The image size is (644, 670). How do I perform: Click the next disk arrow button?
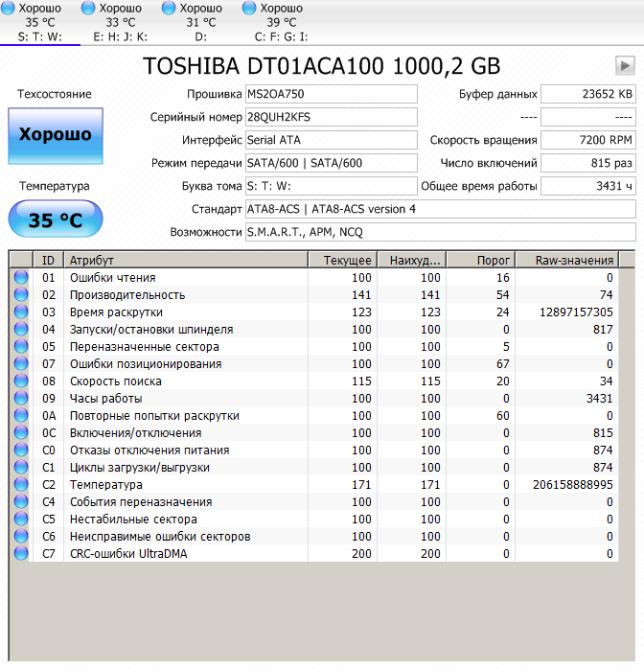625,65
